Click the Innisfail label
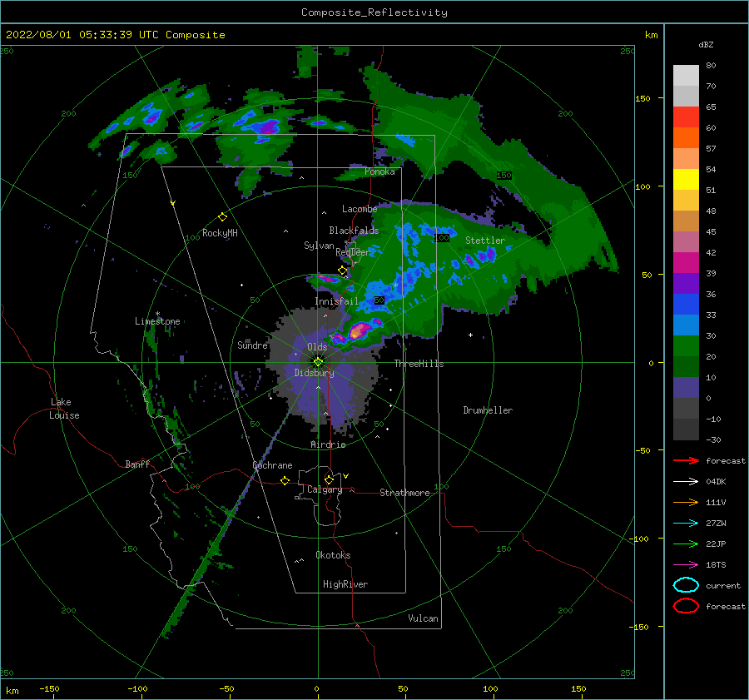The width and height of the screenshot is (749, 700). click(336, 301)
